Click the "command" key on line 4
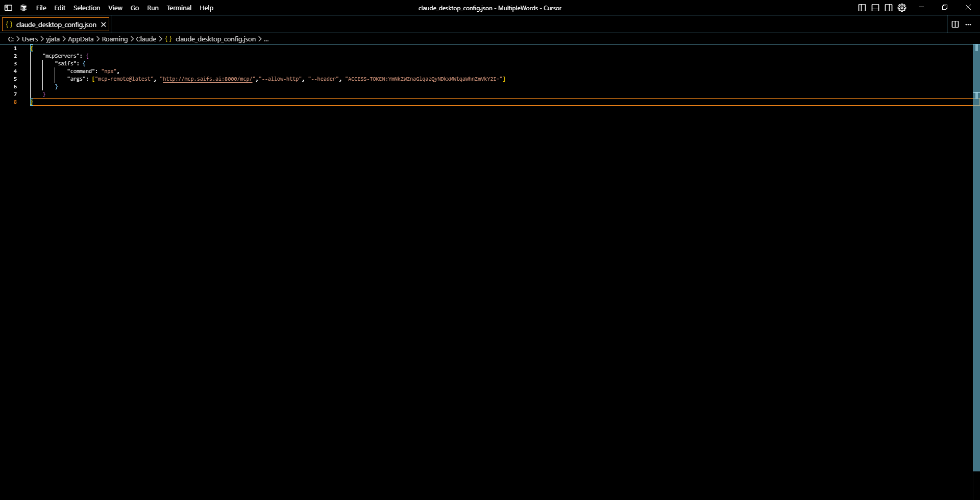The image size is (980, 500). pos(81,72)
